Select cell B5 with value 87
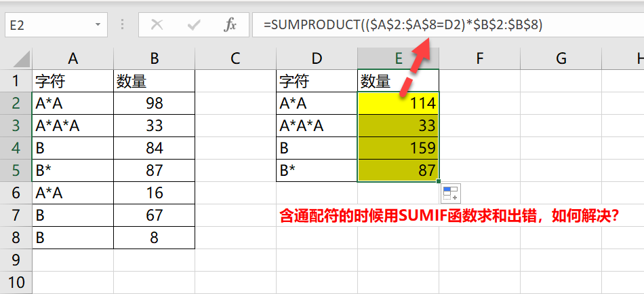 pos(154,170)
